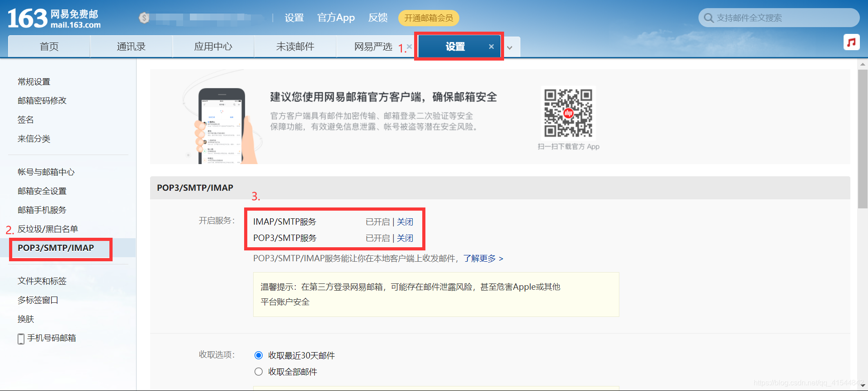Open 邮箱手机服务
Image resolution: width=868 pixels, height=391 pixels.
[x=42, y=210]
